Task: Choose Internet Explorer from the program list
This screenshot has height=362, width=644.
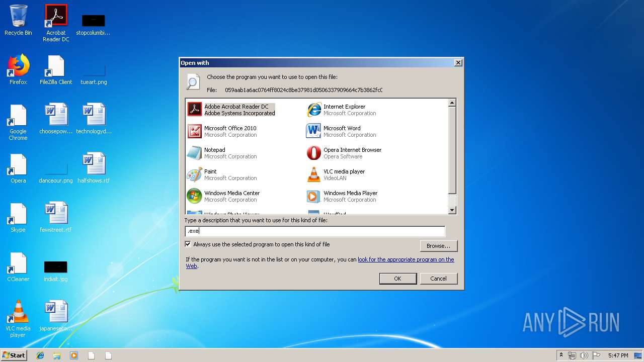Action: coord(342,110)
